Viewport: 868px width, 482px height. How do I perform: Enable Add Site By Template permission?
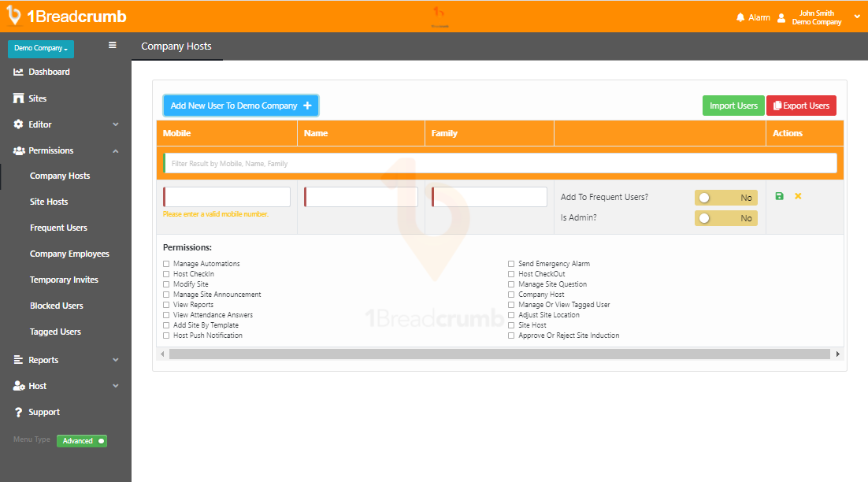166,325
